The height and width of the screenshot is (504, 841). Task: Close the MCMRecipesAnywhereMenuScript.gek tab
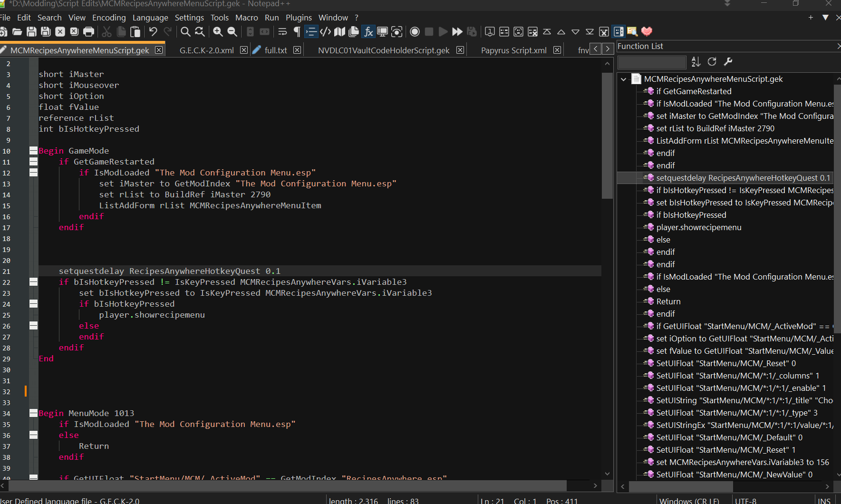pos(159,50)
